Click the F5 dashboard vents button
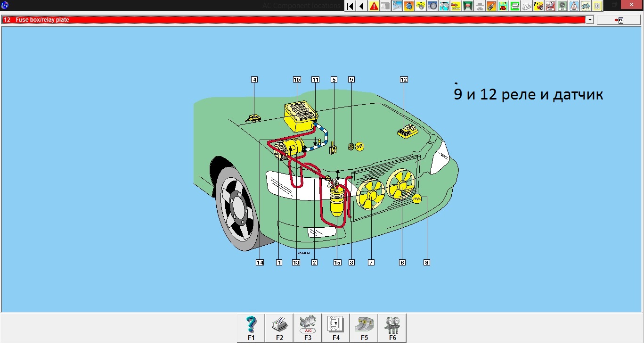644x364 pixels. click(364, 328)
